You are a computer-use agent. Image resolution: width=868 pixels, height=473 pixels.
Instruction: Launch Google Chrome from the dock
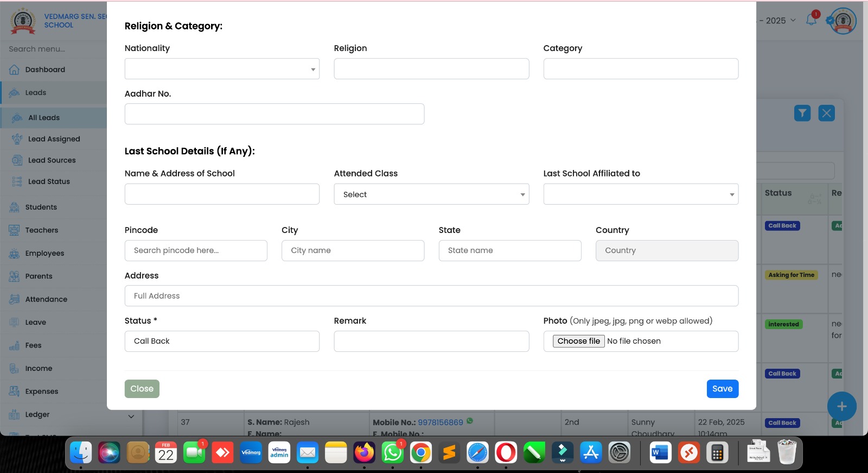[x=420, y=452]
